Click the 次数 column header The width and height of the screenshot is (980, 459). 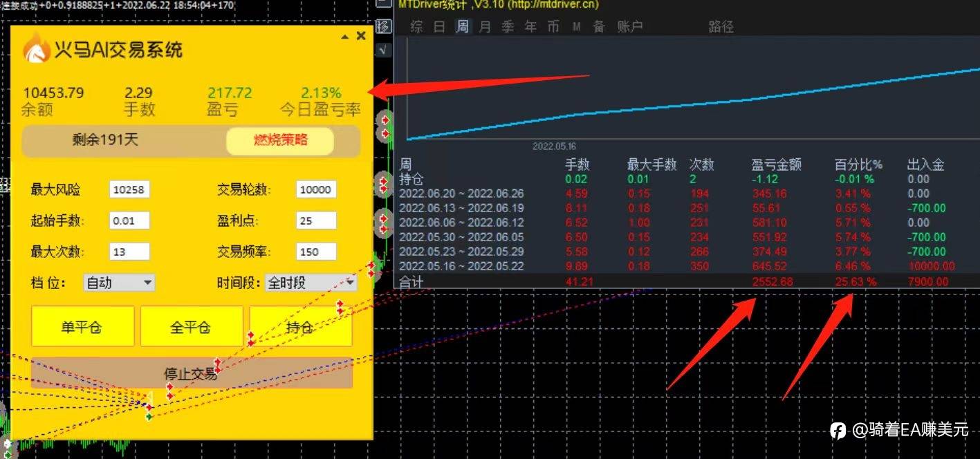(x=701, y=165)
